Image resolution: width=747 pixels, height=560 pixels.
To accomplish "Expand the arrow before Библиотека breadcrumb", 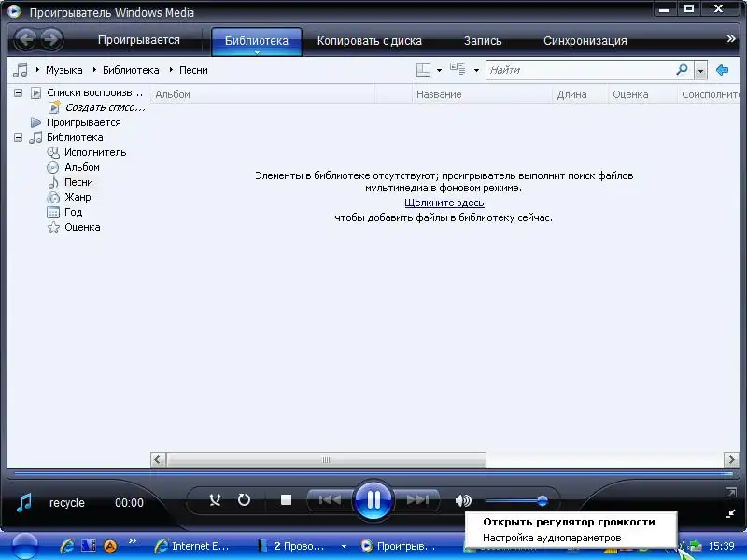I will 94,70.
